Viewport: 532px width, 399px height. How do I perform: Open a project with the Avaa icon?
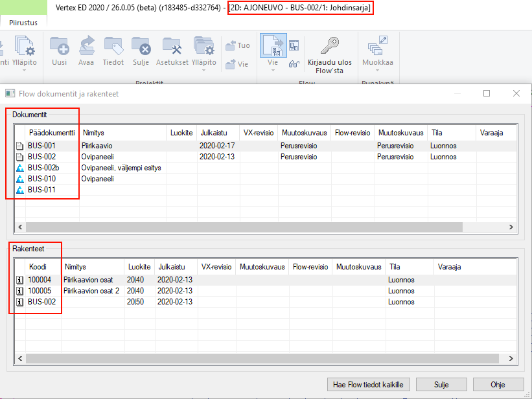(86, 47)
